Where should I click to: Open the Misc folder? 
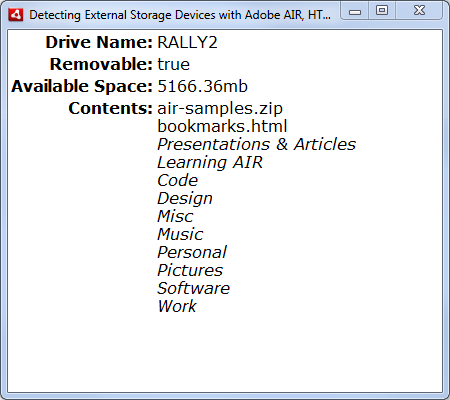tap(175, 216)
